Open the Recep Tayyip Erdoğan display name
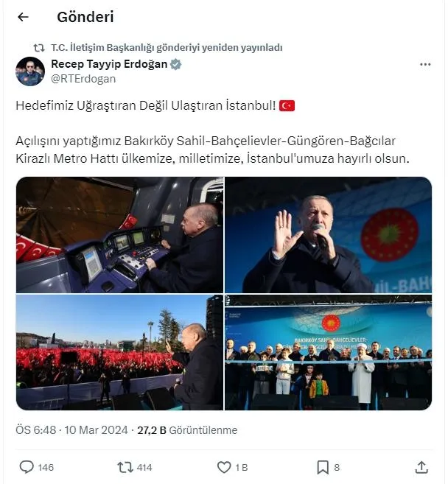448x484 pixels. click(109, 64)
